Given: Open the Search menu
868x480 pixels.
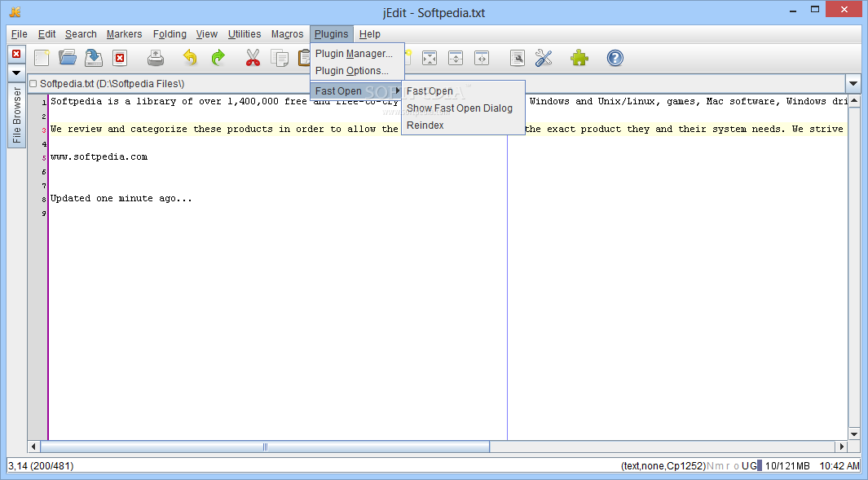Looking at the screenshot, I should click(81, 34).
